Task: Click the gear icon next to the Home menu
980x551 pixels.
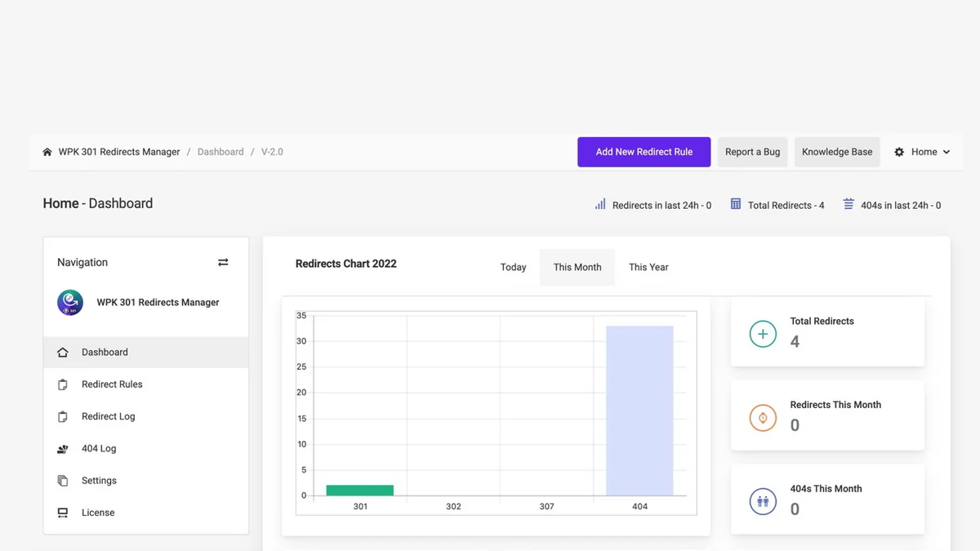Action: 899,152
